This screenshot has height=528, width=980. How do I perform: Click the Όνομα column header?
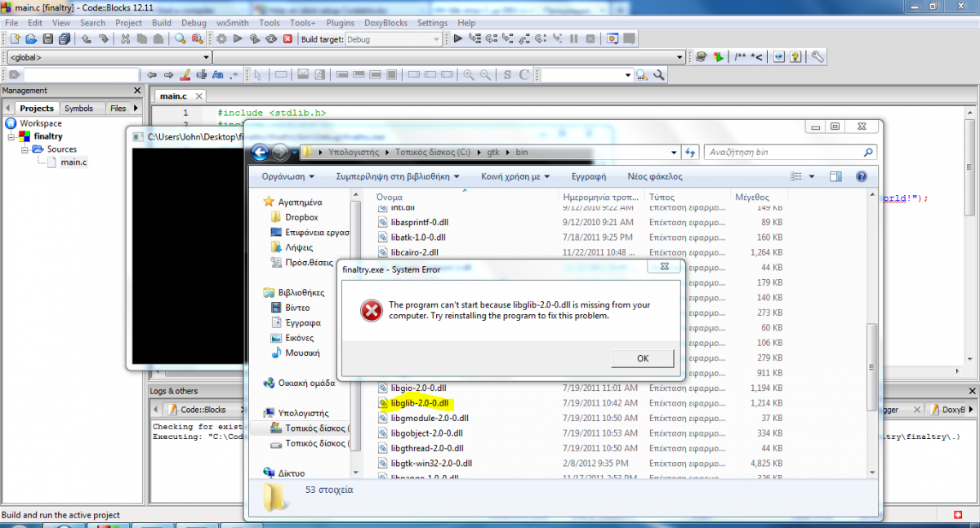465,197
